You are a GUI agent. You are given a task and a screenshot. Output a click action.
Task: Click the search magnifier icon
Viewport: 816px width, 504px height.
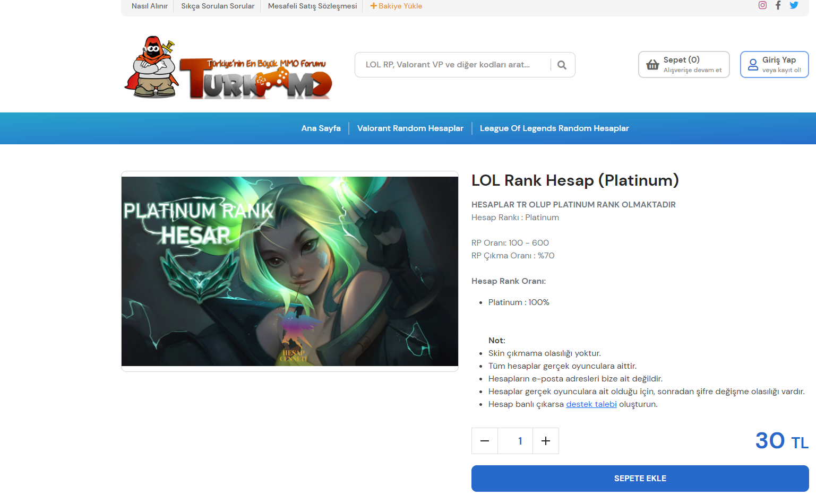click(562, 65)
